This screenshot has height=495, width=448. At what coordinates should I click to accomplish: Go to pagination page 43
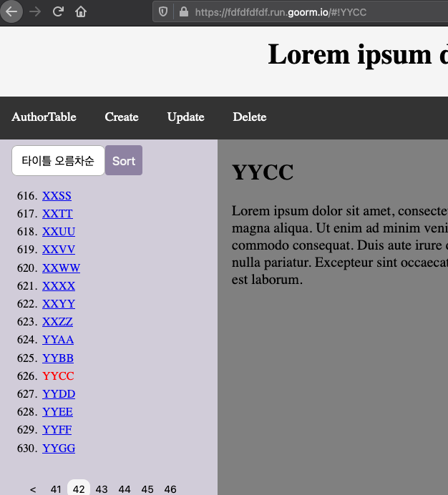[102, 489]
